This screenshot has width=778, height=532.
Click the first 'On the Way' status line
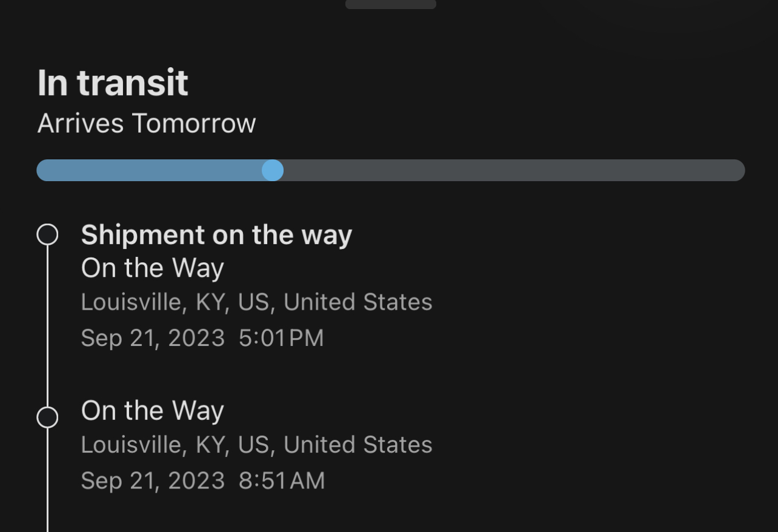point(153,268)
